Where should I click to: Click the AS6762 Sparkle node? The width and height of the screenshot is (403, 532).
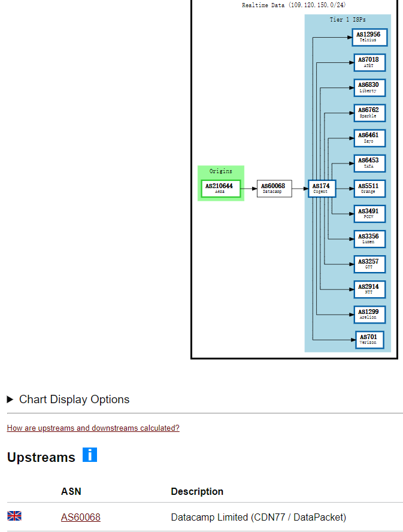tap(369, 113)
